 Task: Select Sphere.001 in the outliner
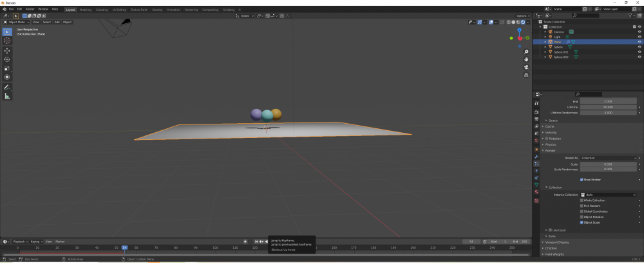[x=561, y=52]
